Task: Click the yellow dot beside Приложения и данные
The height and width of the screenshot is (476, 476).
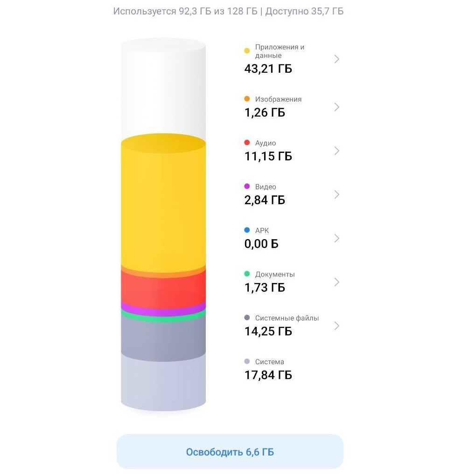Action: pyautogui.click(x=247, y=51)
